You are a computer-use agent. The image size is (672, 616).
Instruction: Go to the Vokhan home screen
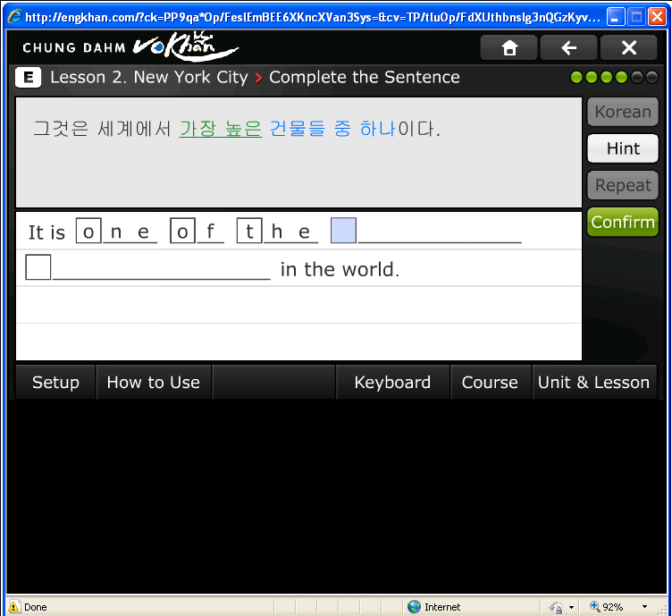(x=508, y=47)
